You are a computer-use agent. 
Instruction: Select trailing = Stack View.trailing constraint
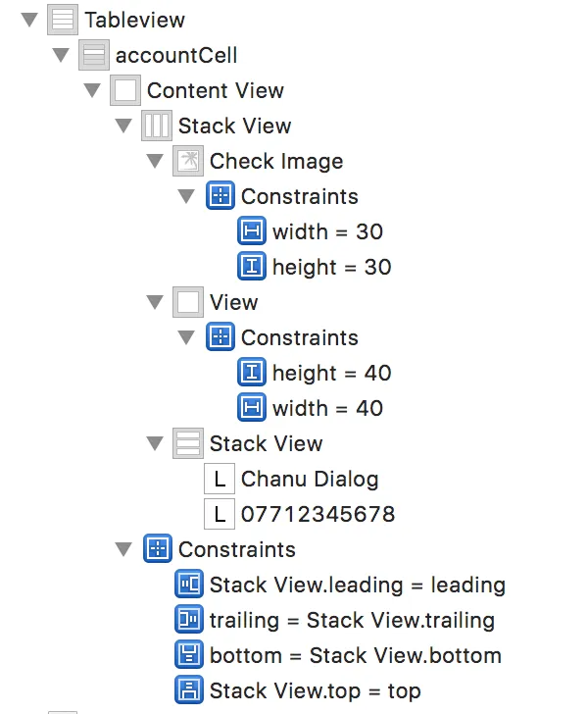352,620
